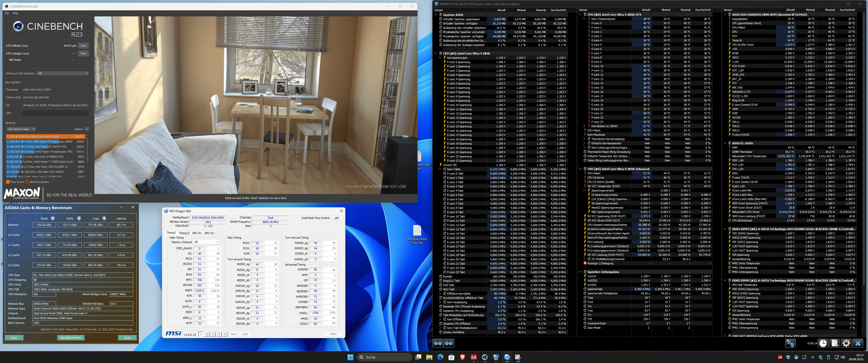
Task: Click Windows Start button
Action: click(350, 357)
